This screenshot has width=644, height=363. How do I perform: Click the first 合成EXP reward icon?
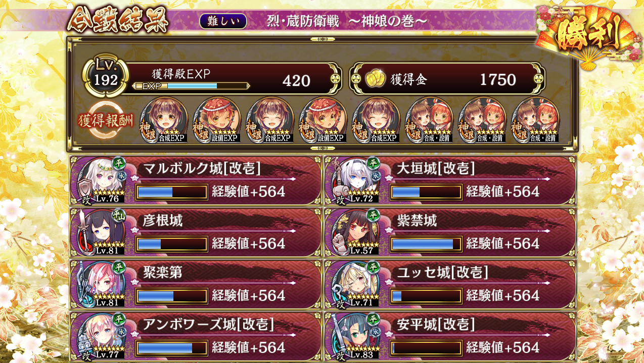pyautogui.click(x=165, y=120)
